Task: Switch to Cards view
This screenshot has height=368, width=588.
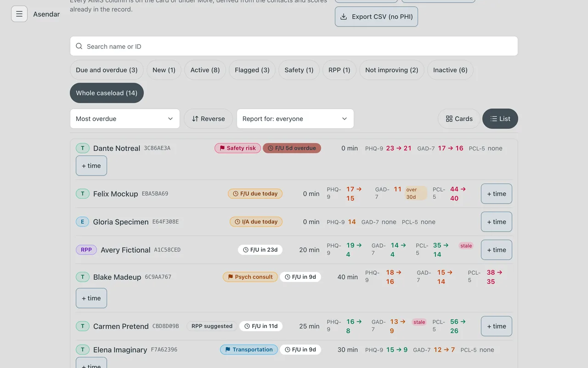Action: point(459,119)
